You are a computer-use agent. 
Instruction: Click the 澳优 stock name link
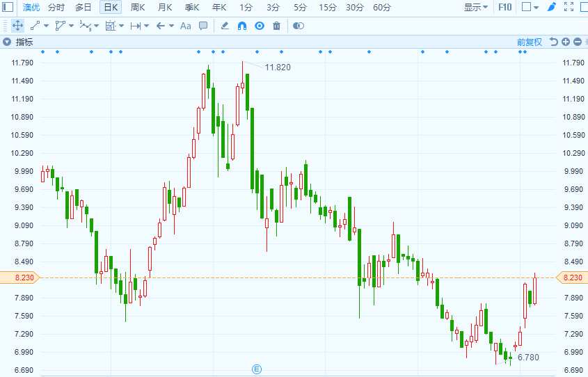tap(31, 7)
